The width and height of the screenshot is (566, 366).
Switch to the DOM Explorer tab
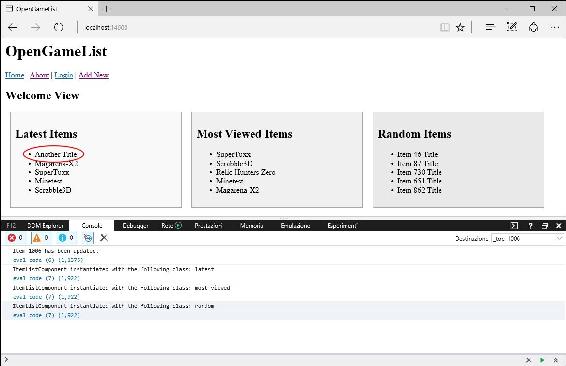pyautogui.click(x=45, y=226)
